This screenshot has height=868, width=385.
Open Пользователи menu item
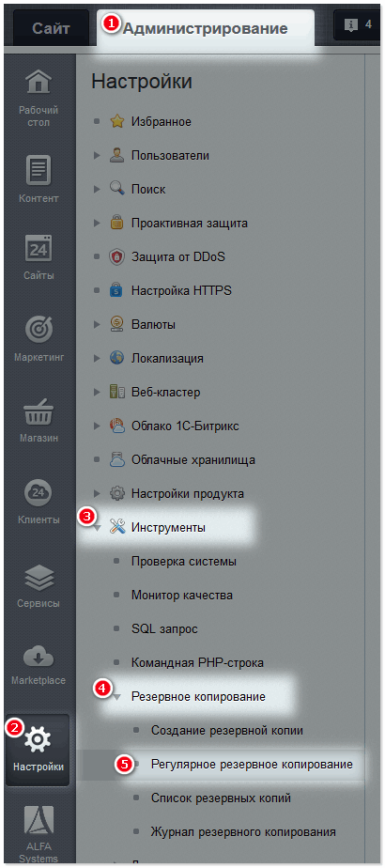[170, 156]
